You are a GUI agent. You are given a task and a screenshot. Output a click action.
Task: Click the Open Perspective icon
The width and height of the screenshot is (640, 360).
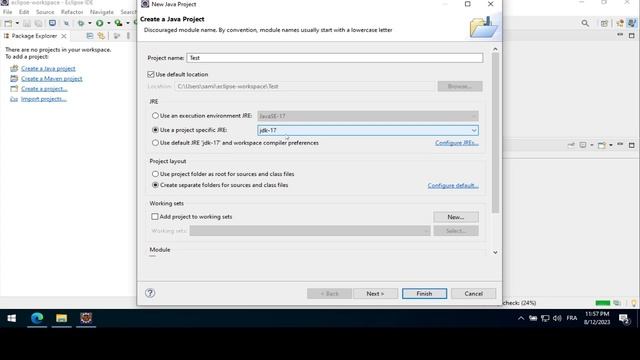pos(604,23)
